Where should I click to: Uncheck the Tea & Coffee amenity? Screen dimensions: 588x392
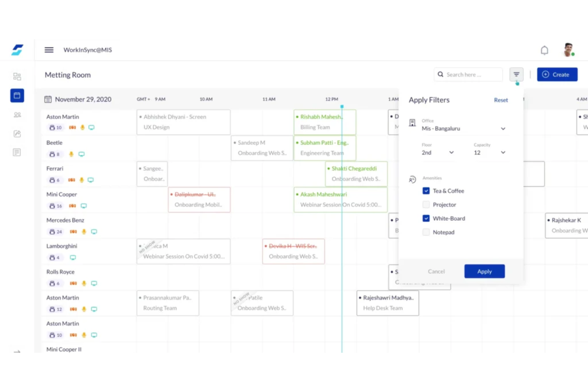click(x=426, y=191)
